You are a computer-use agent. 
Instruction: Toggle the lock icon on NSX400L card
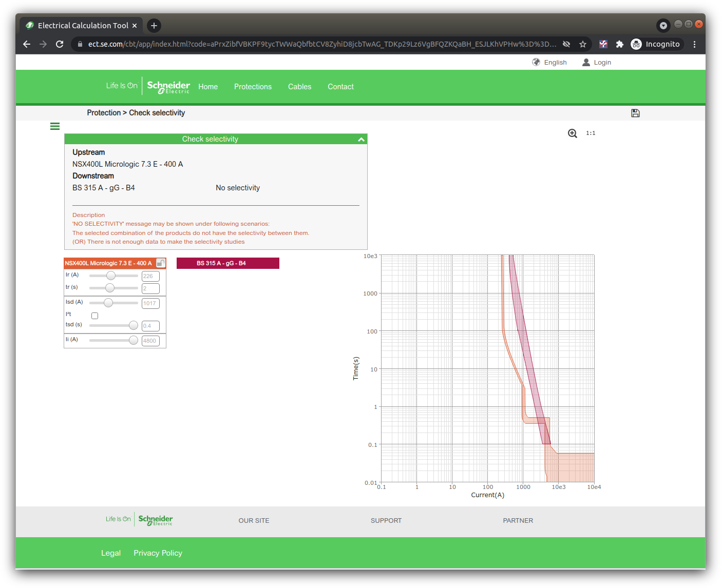click(161, 263)
